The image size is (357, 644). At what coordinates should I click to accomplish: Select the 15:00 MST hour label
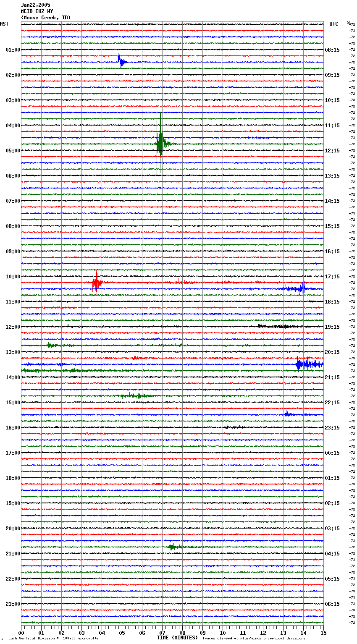tap(13, 403)
